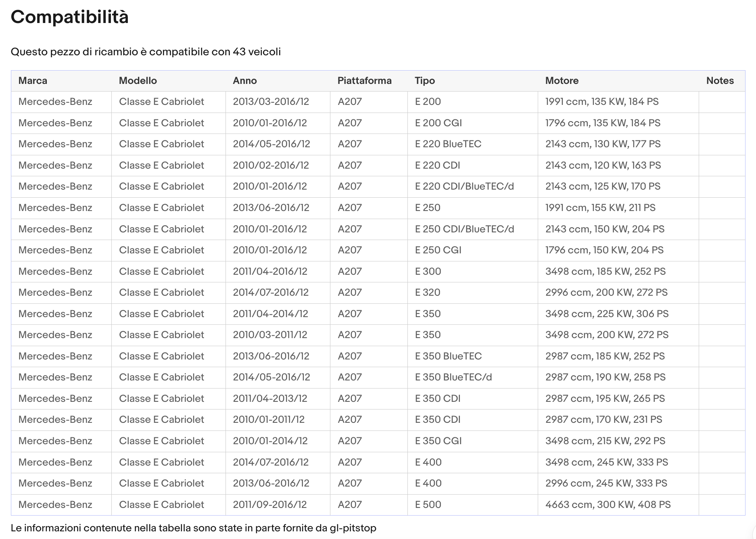The width and height of the screenshot is (756, 539).
Task: Click the Marca column header
Action: point(33,81)
